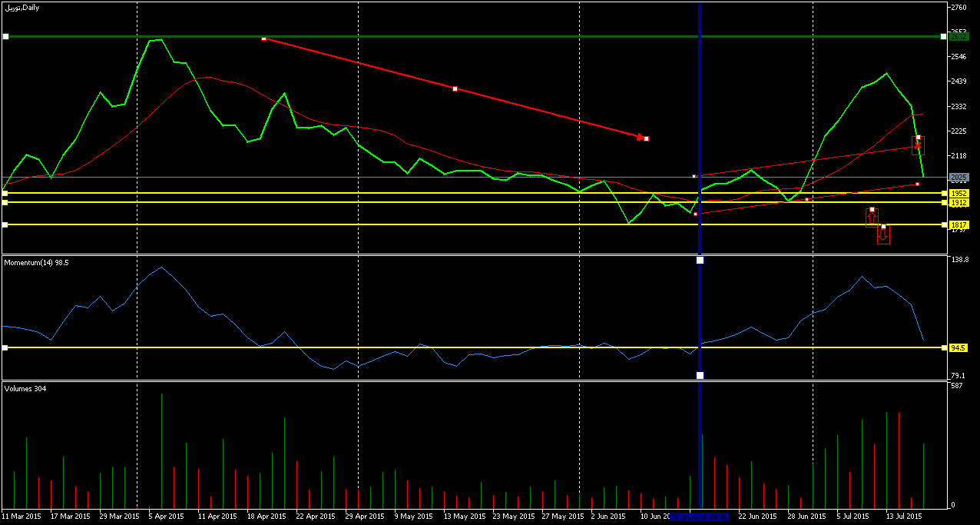This screenshot has height=525, width=980.
Task: Select the red down arrow marker
Action: [x=883, y=235]
